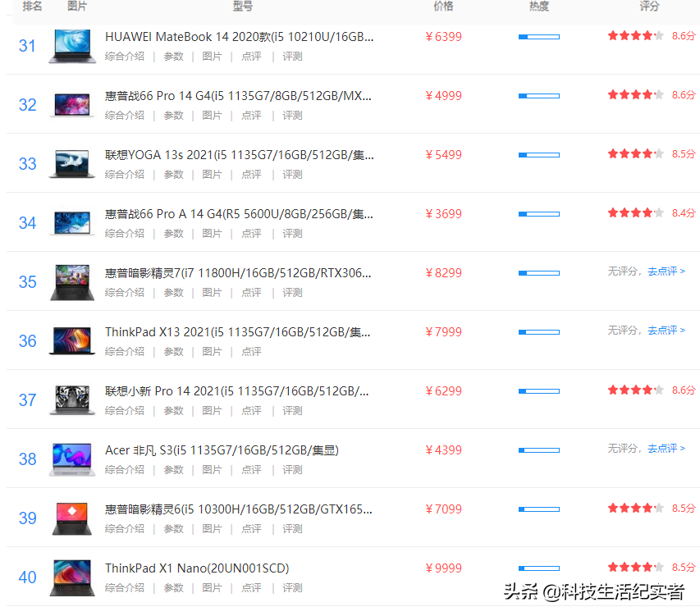
Task: Open the ThinkPad X1 Nano thumbnail
Action: pos(72,577)
